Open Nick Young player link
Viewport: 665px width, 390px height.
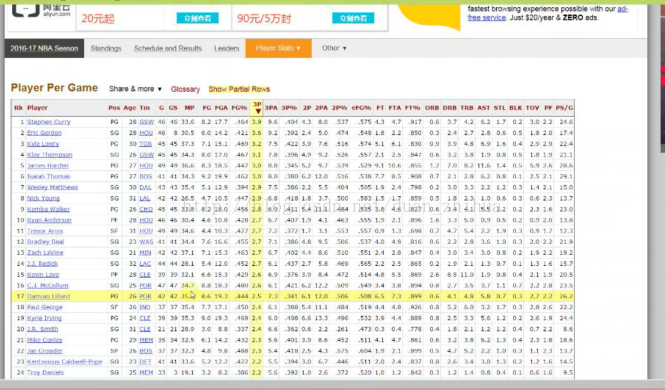(43, 198)
